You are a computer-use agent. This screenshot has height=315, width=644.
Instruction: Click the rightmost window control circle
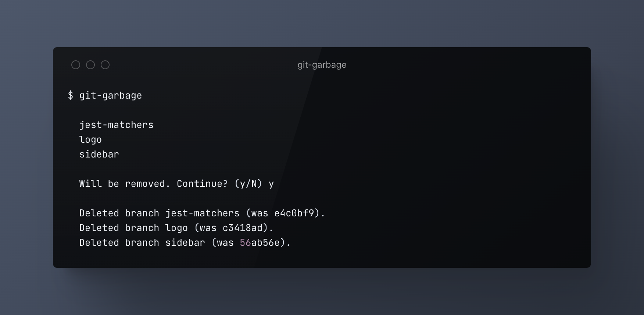point(105,64)
